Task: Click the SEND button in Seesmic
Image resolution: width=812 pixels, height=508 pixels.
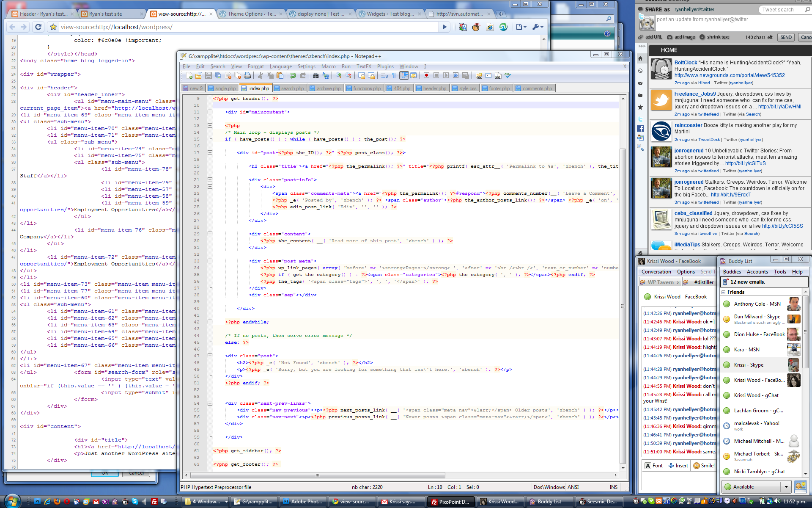Action: [786, 37]
